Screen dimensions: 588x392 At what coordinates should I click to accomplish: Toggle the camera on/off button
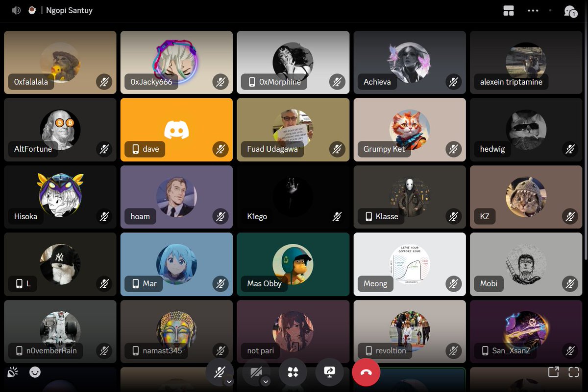click(x=256, y=372)
